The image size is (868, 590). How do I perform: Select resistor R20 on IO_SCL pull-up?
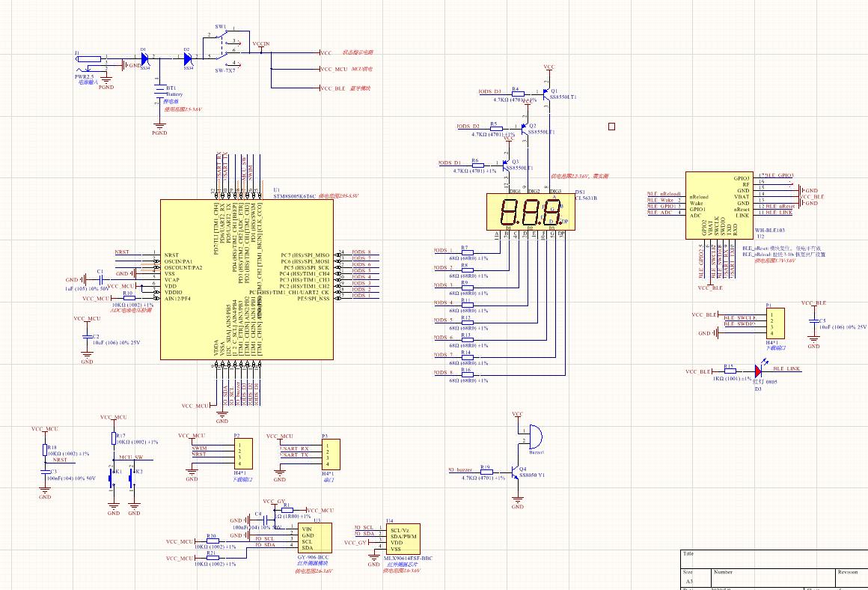point(212,541)
